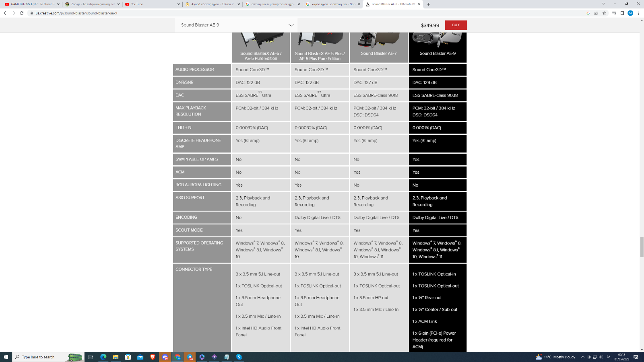Open the Chrome three-dot menu
This screenshot has width=644, height=362.
coord(638,13)
